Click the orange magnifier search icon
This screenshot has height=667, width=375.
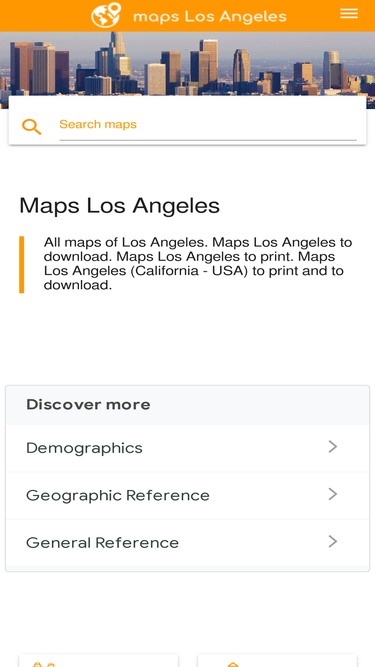point(32,127)
